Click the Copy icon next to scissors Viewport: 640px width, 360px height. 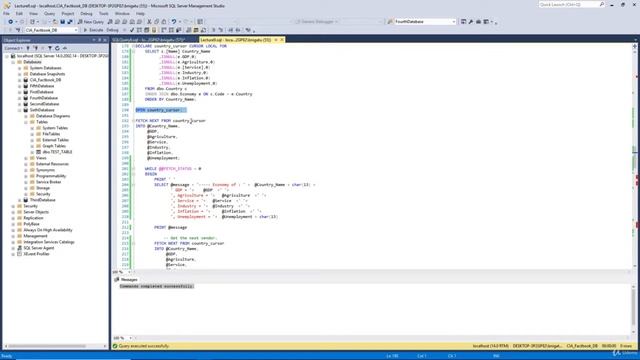(x=157, y=22)
